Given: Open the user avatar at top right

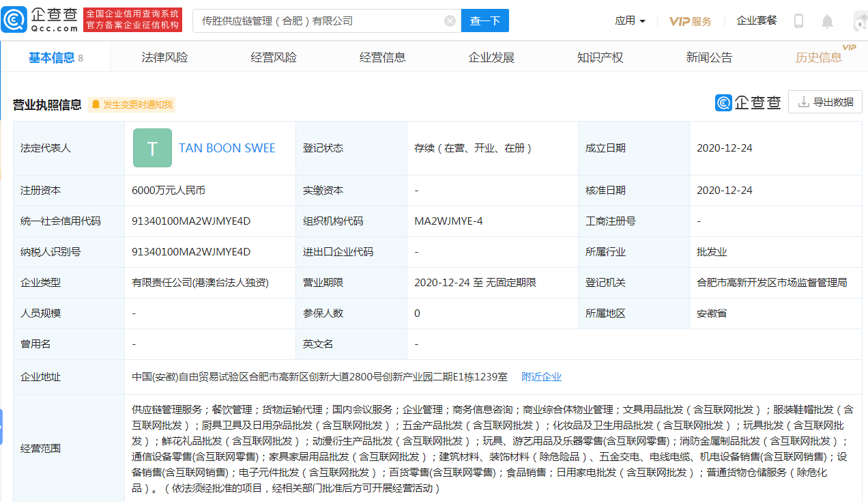Looking at the screenshot, I should click(860, 21).
